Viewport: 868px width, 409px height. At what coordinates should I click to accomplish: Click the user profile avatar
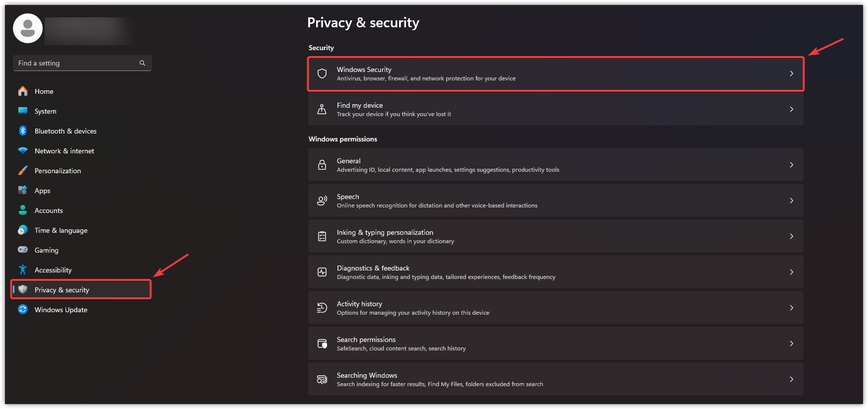pyautogui.click(x=28, y=28)
